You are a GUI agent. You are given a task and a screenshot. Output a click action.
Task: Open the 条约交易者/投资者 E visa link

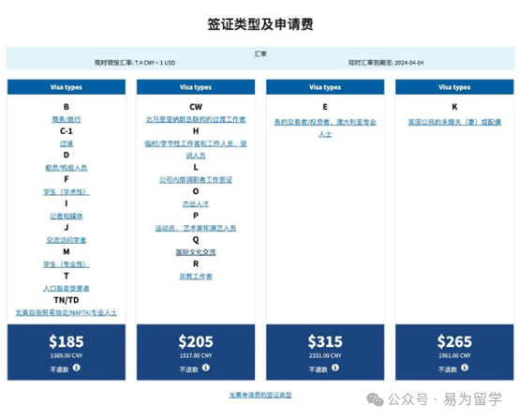click(x=325, y=128)
